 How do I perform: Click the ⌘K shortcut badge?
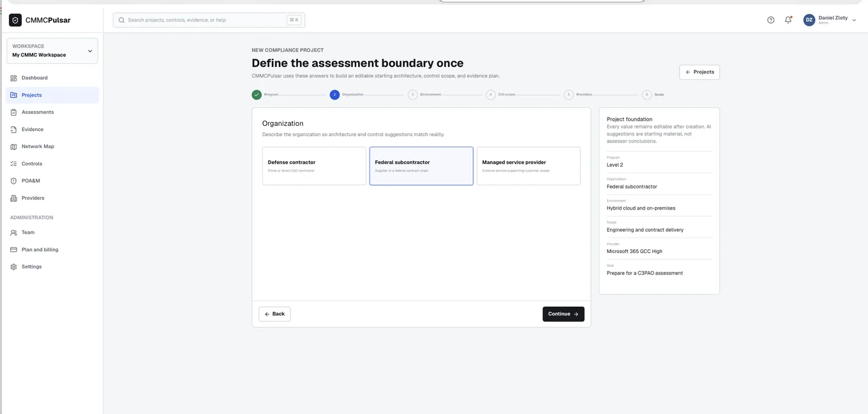[x=294, y=20]
